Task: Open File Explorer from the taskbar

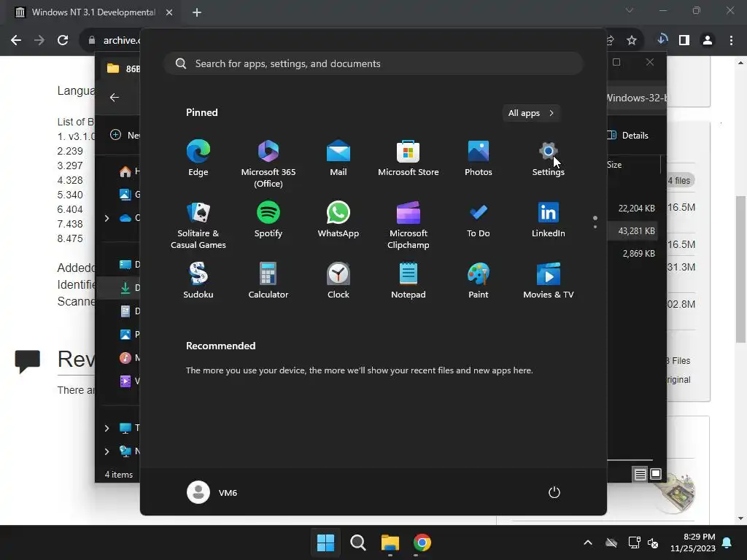Action: [390, 542]
